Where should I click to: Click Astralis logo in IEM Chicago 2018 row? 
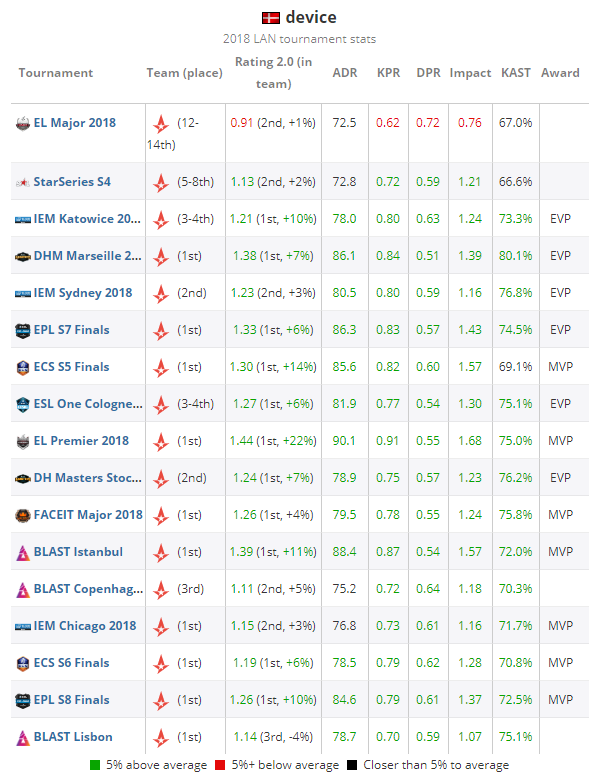pos(161,627)
